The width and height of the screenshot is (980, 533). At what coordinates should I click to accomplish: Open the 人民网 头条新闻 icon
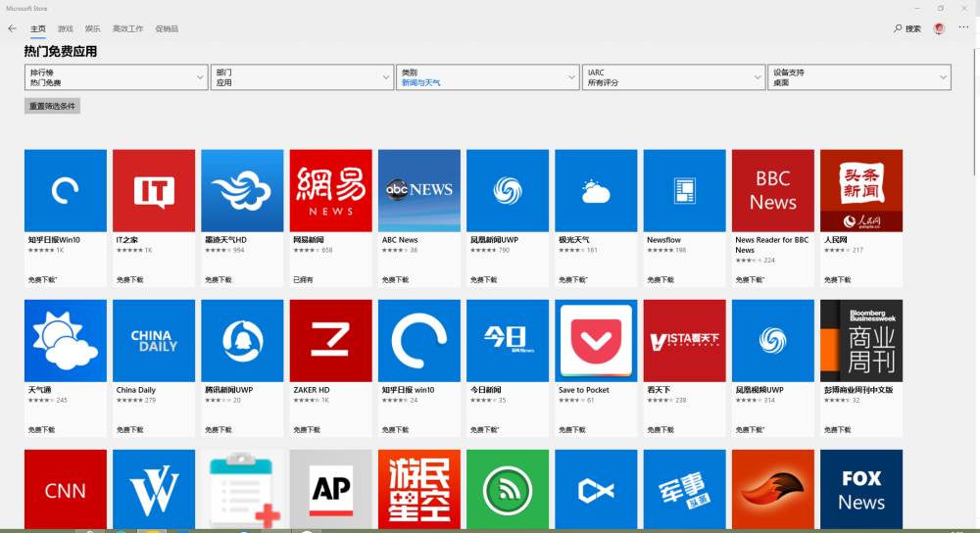coord(861,191)
